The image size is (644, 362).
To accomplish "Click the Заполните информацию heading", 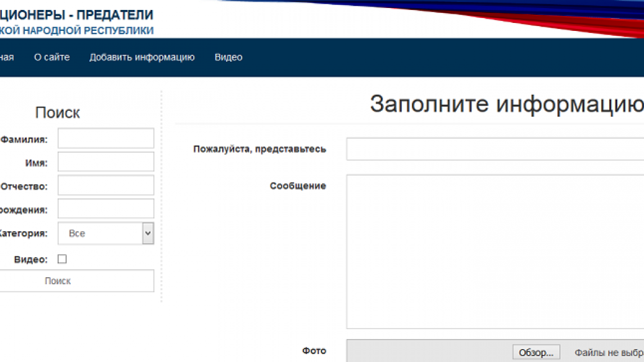I will pyautogui.click(x=507, y=104).
